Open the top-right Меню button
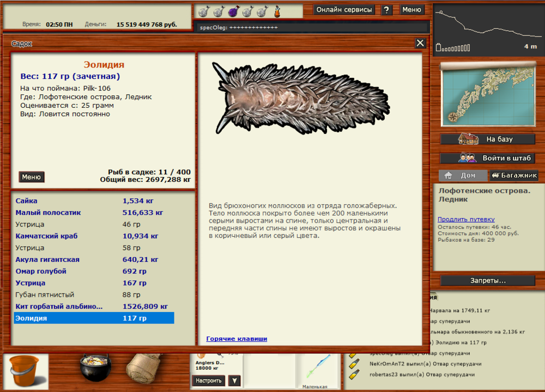 pos(412,10)
